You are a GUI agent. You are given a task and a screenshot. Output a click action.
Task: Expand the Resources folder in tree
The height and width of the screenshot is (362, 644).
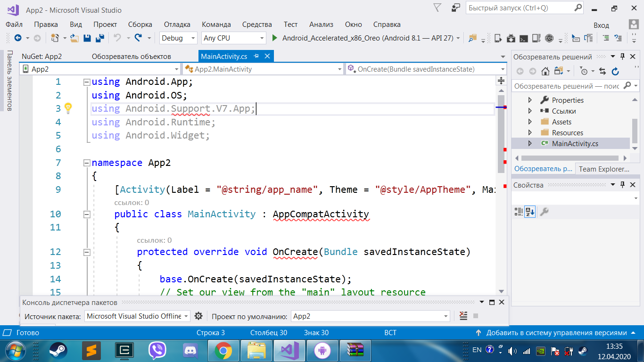(530, 133)
